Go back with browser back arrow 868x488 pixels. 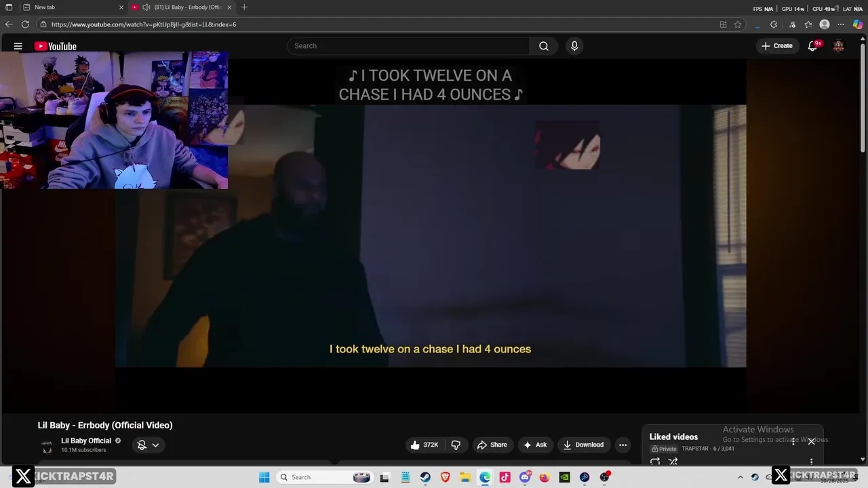pyautogui.click(x=9, y=24)
